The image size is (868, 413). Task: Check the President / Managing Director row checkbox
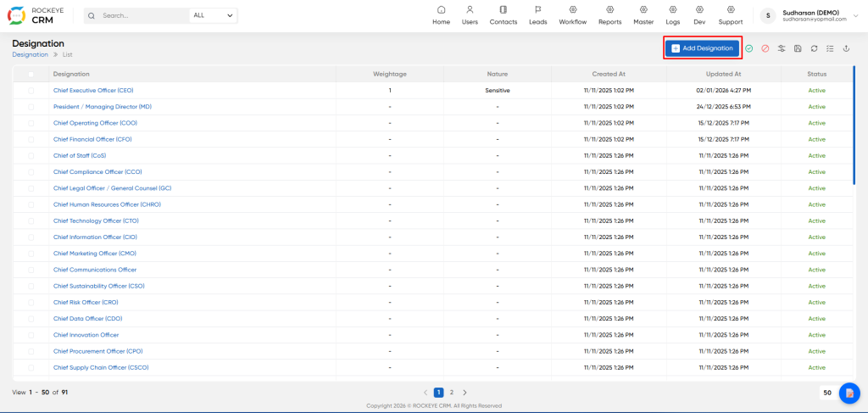click(x=31, y=107)
